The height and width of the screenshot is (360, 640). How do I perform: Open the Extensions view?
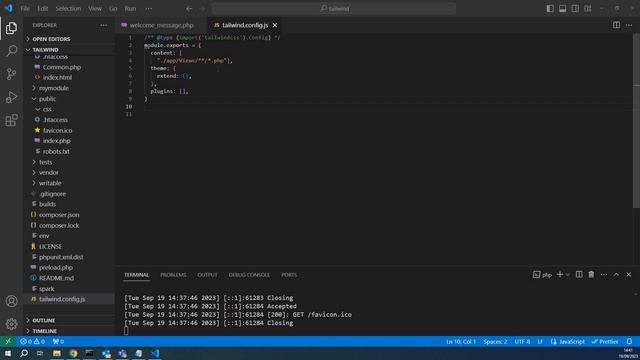tap(11, 120)
